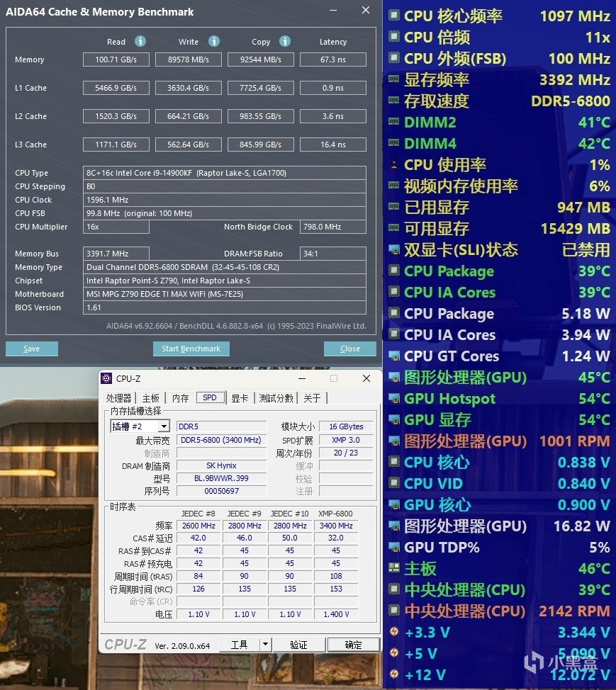The height and width of the screenshot is (690, 616).
Task: Switch to the 主板 tab in CPU-Z
Action: [150, 398]
